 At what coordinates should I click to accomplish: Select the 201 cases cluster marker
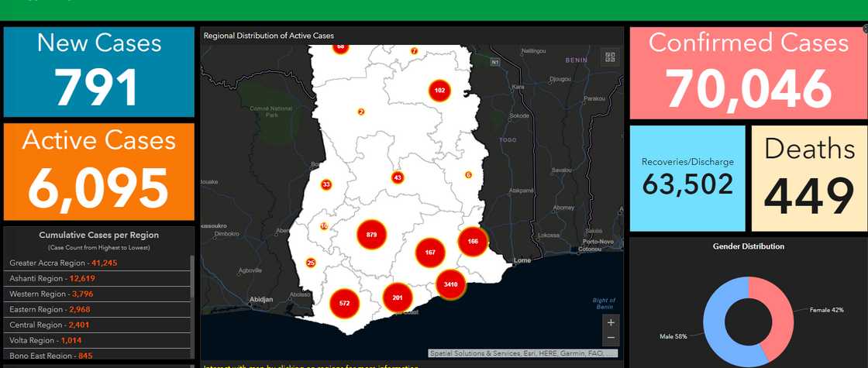[398, 297]
